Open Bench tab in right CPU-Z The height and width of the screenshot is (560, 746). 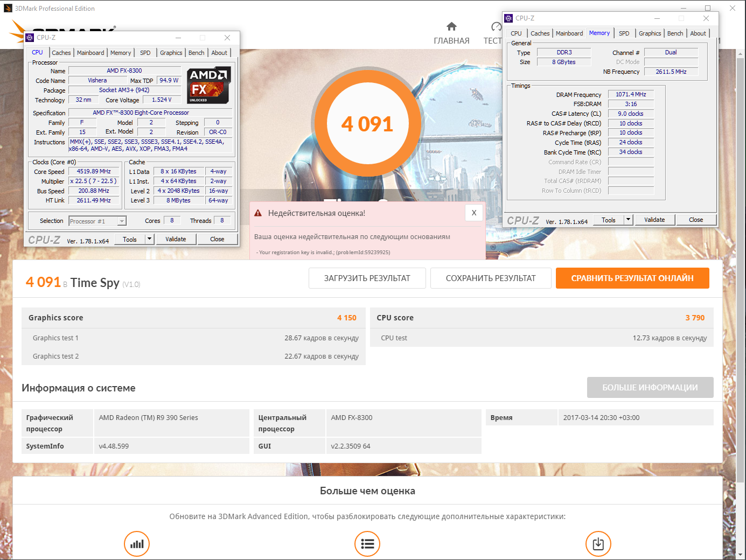click(675, 33)
